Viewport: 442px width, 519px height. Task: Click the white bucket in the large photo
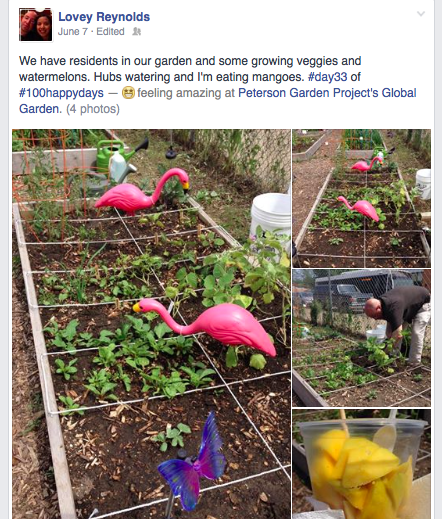click(271, 219)
